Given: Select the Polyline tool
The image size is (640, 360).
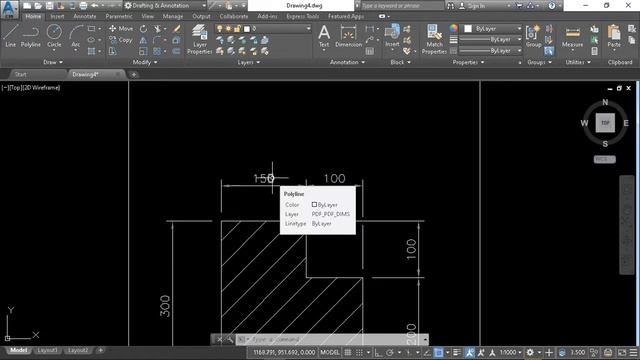Looking at the screenshot, I should click(x=31, y=36).
